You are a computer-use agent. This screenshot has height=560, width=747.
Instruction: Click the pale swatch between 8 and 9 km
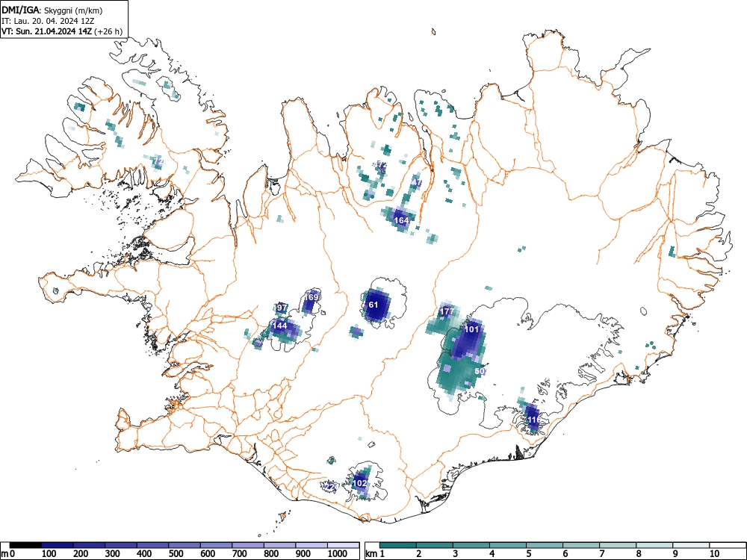tap(654, 545)
